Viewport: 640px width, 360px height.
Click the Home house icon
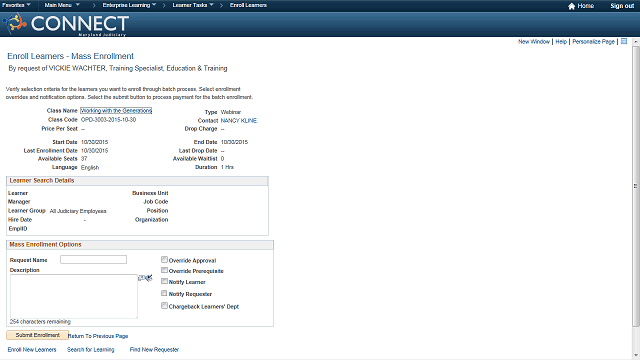pyautogui.click(x=571, y=6)
